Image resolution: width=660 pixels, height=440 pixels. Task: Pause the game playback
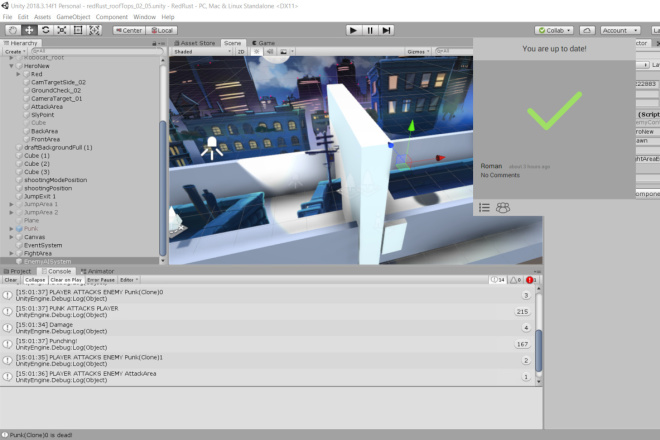tap(370, 30)
